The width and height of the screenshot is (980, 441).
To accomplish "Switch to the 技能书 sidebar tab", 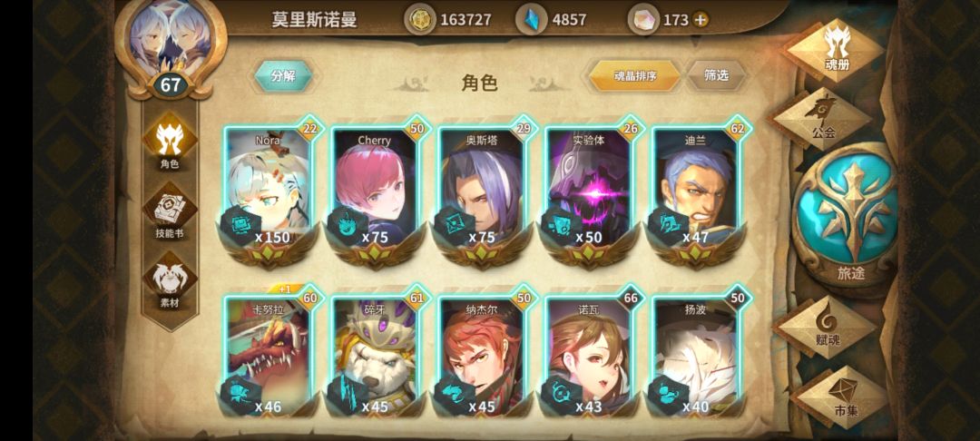I will [170, 212].
